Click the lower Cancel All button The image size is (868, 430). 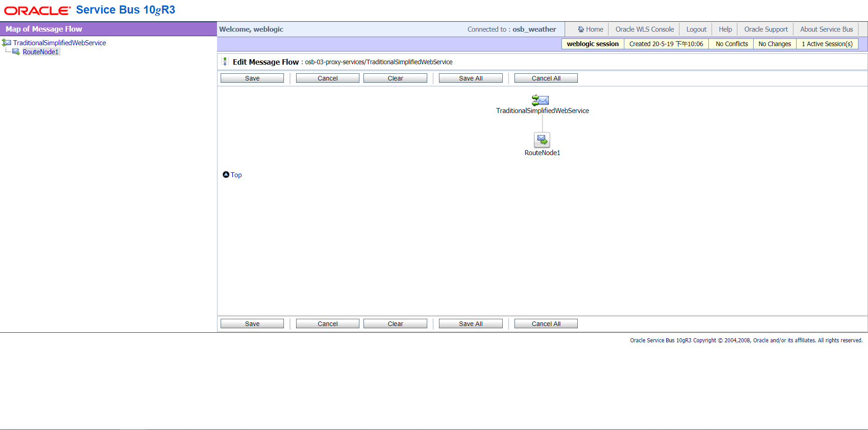(546, 324)
